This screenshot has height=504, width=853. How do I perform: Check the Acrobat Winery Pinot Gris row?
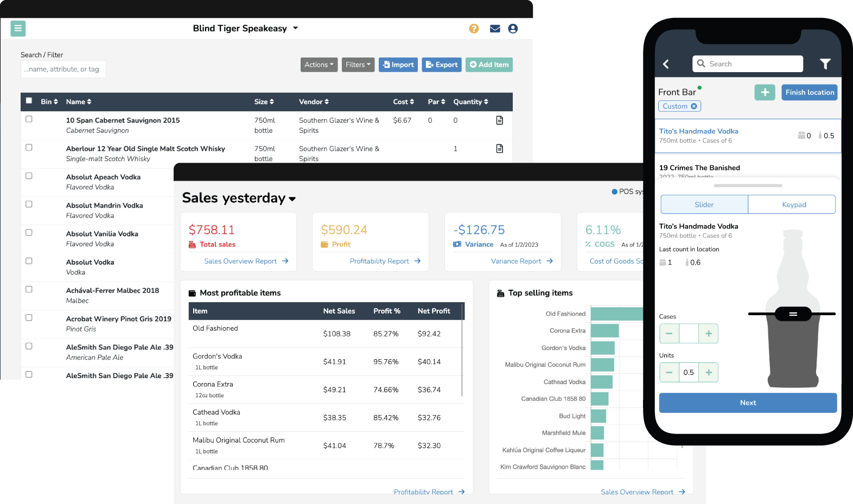tap(29, 318)
